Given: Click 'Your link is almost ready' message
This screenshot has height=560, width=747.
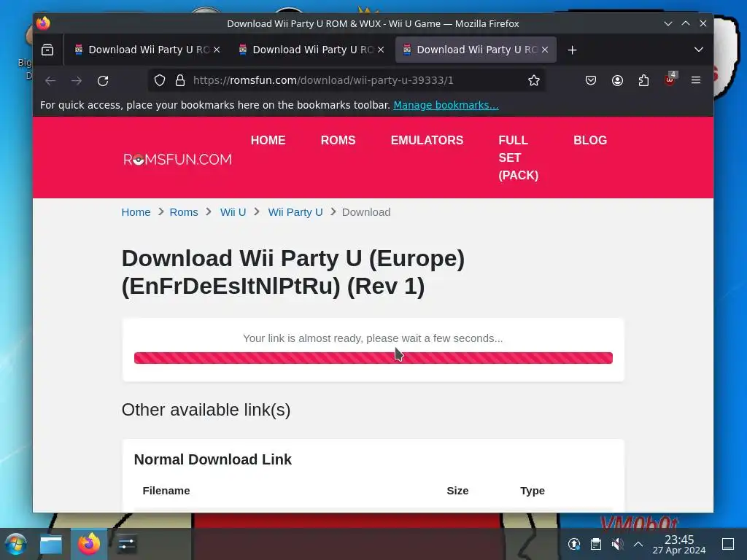Looking at the screenshot, I should pyautogui.click(x=373, y=338).
